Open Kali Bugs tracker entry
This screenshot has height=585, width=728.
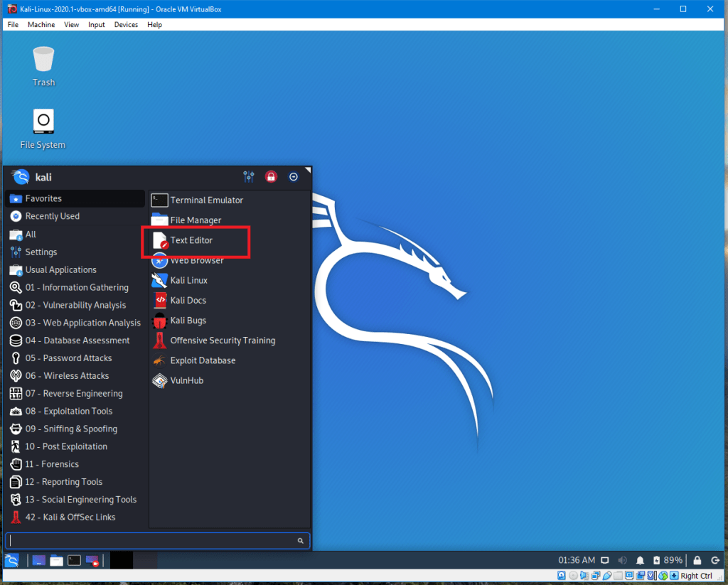tap(188, 321)
